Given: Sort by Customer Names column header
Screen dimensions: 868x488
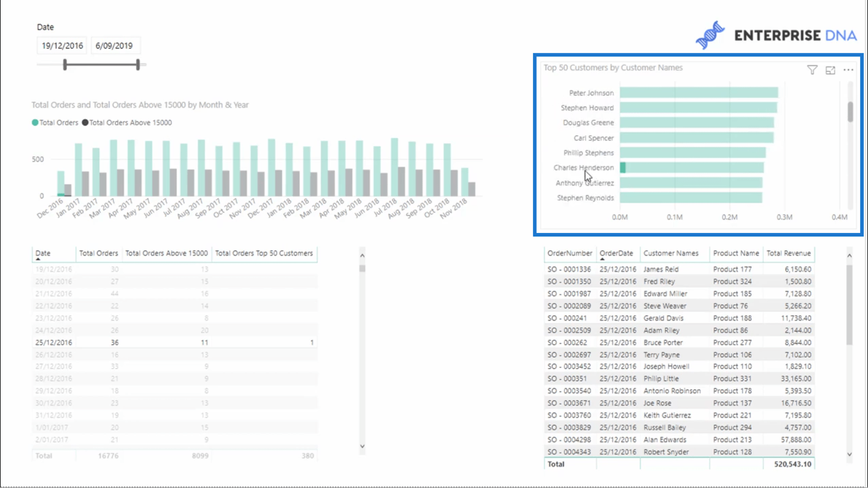Looking at the screenshot, I should coord(671,253).
